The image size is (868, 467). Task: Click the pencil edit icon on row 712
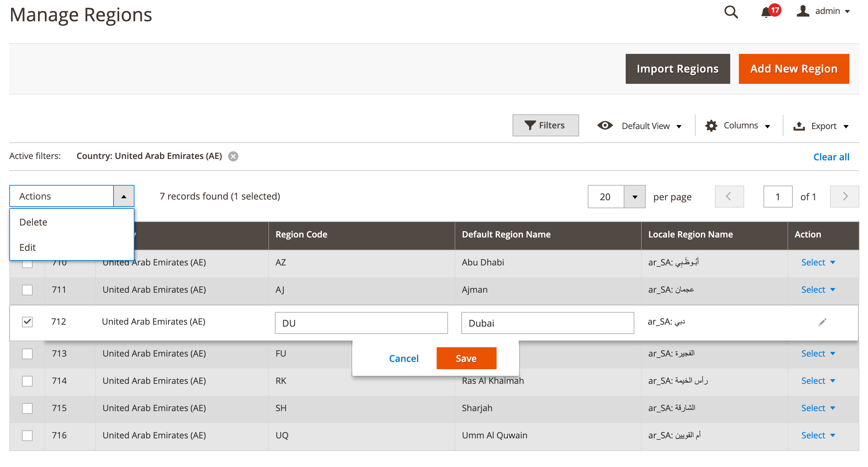tap(822, 322)
